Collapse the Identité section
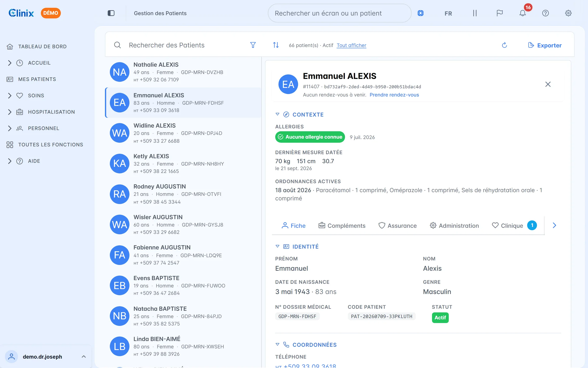Viewport: 588px width, 368px height. point(277,246)
